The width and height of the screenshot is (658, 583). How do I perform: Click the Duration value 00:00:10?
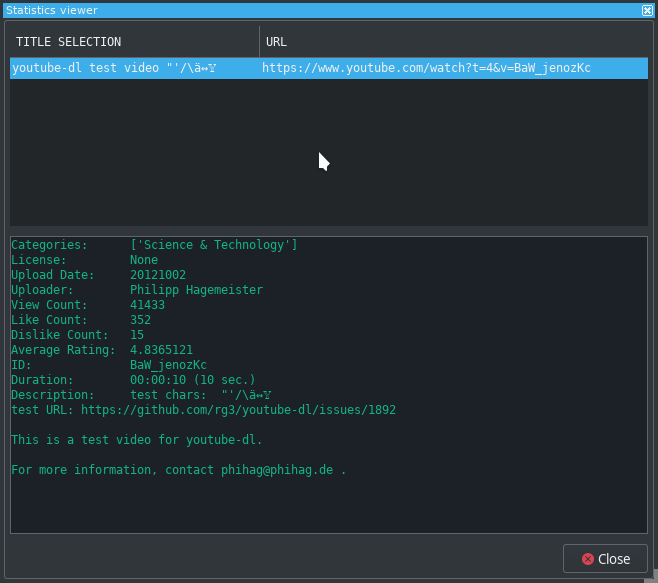pos(158,380)
